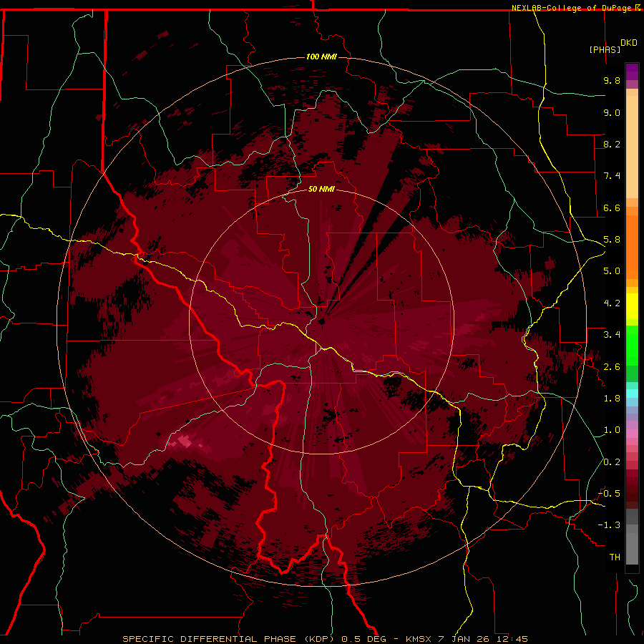Pick the pink colorbar segment

[x=632, y=434]
